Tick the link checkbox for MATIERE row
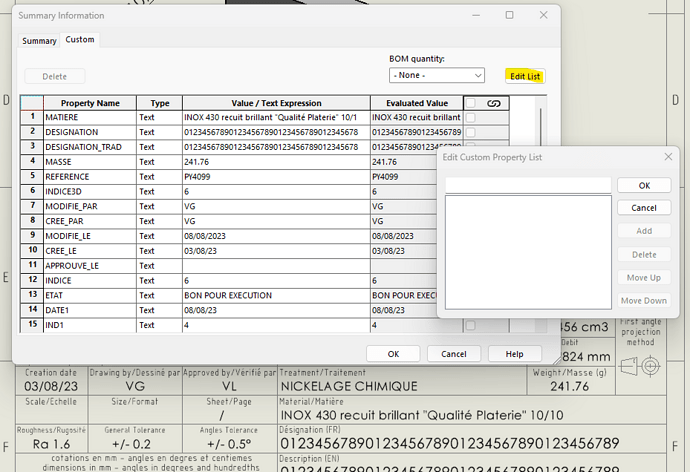This screenshot has width=690, height=472. (470, 117)
